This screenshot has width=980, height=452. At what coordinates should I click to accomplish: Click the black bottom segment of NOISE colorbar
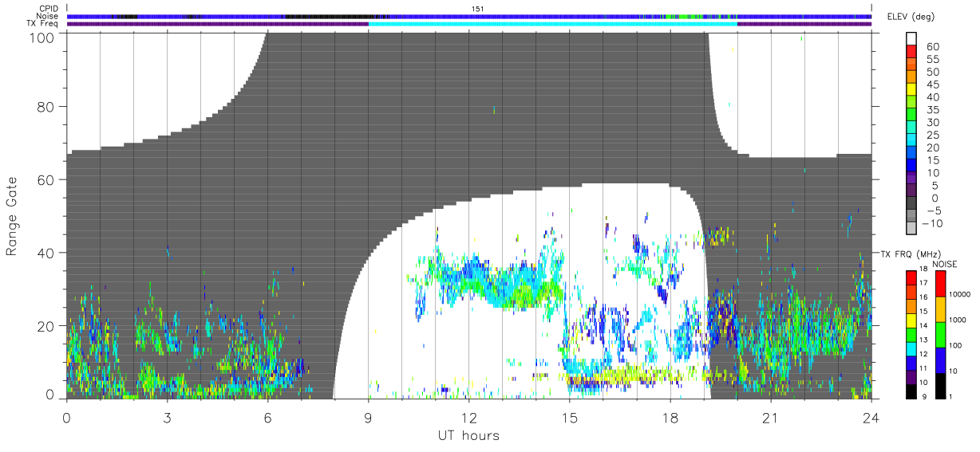tap(940, 384)
